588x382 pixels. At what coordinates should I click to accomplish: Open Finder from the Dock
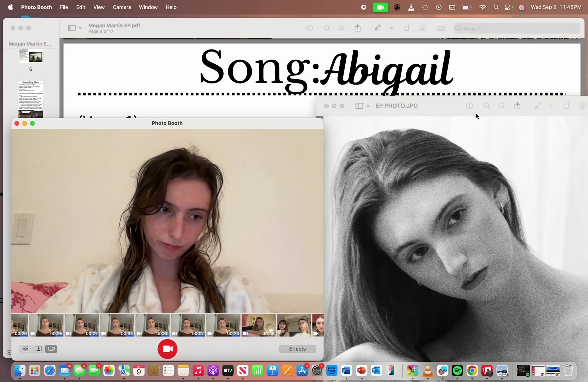click(x=20, y=370)
